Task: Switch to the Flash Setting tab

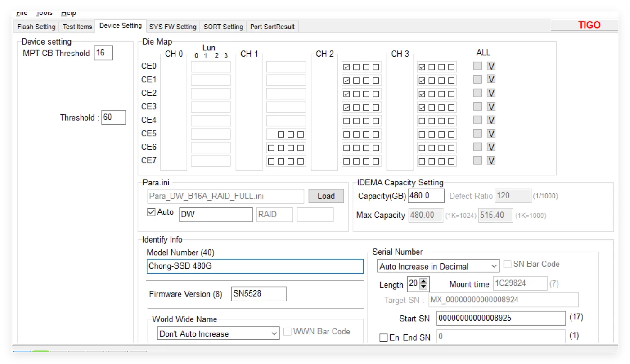Action: 36,27
